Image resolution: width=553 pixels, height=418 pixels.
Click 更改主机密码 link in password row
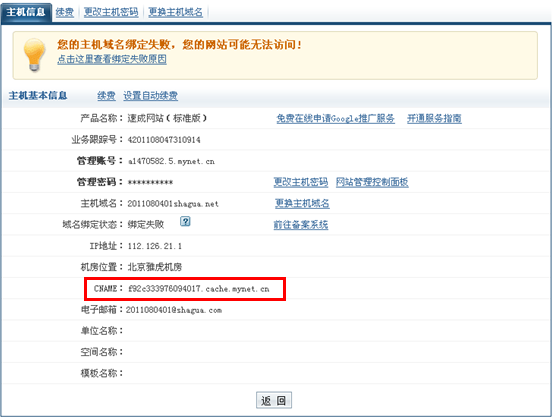pos(301,182)
